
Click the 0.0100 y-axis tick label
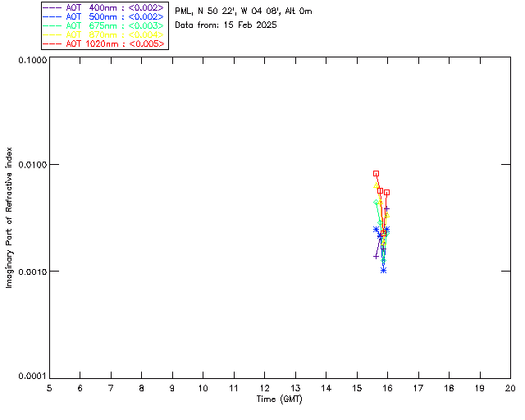(x=32, y=164)
